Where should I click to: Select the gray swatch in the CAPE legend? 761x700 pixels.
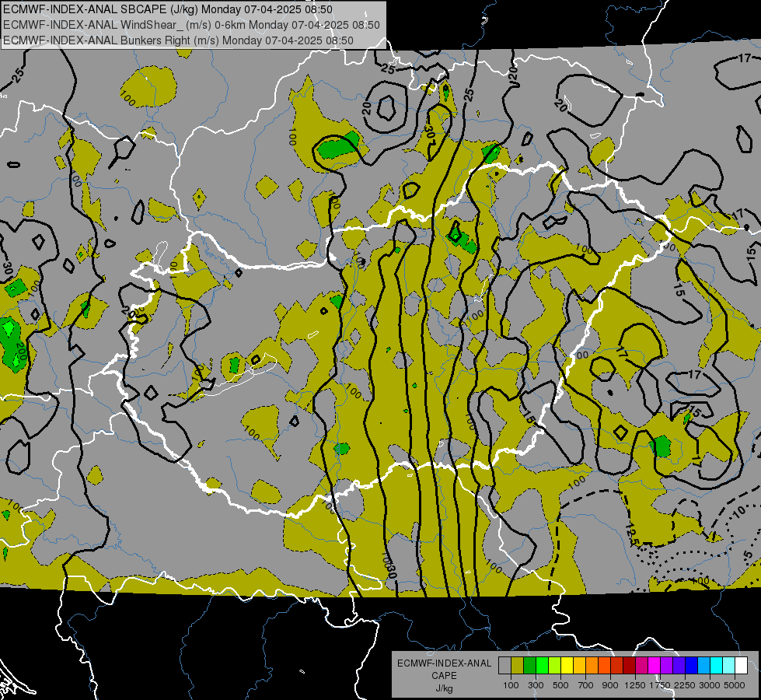click(x=504, y=666)
